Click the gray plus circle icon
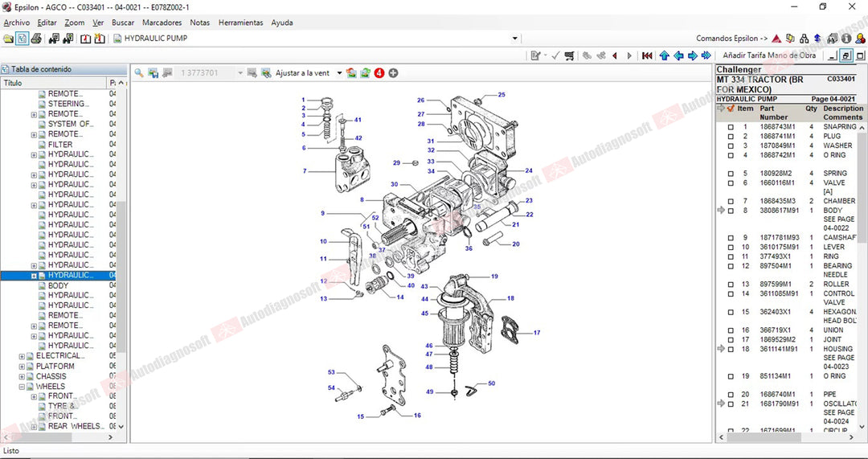 pyautogui.click(x=393, y=73)
